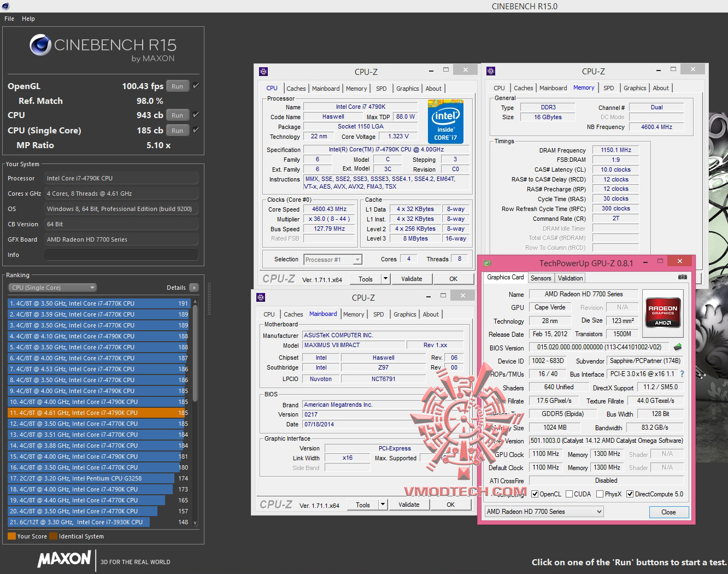Toggle the OpenCL checkbox in GPU-Z

(535, 494)
